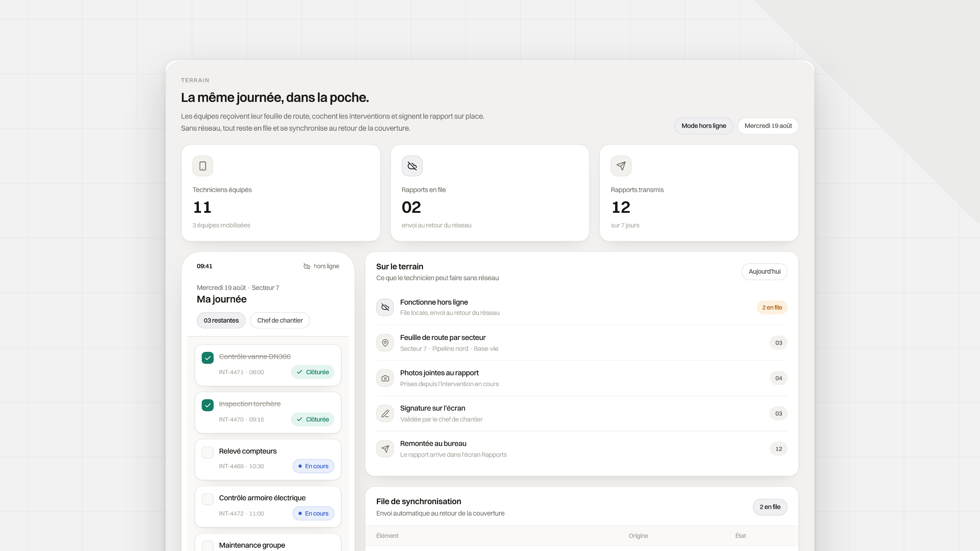The height and width of the screenshot is (551, 980).
Task: Click the Clôturée status on INT-4470
Action: tap(312, 419)
